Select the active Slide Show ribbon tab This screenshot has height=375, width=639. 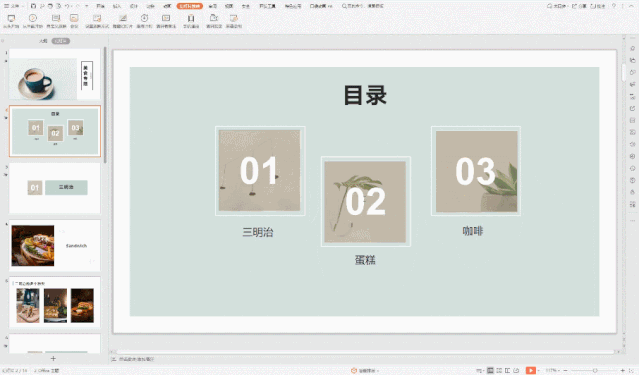click(189, 6)
